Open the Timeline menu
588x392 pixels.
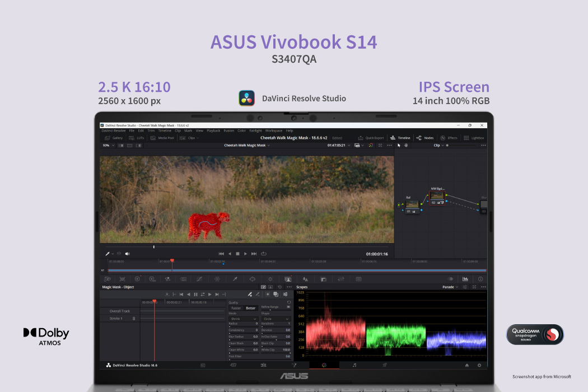[x=165, y=130]
